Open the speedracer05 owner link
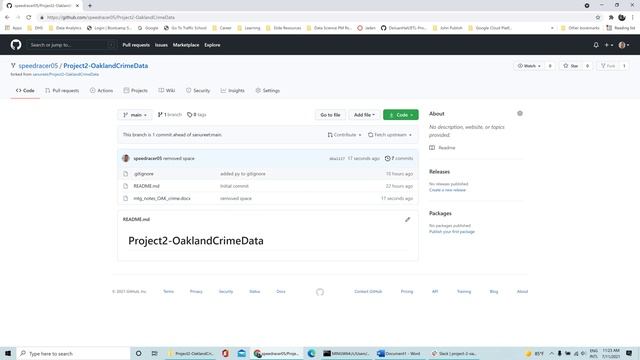 tap(38, 66)
